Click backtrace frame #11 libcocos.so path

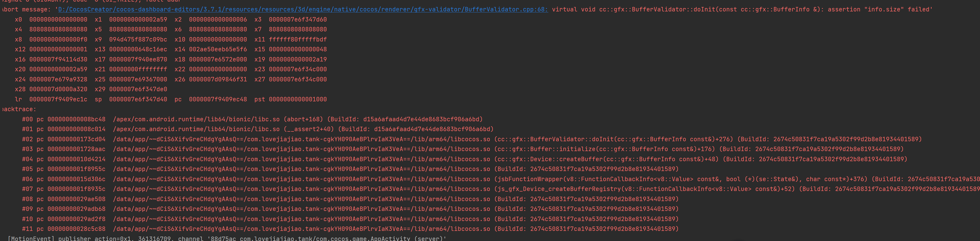301,229
